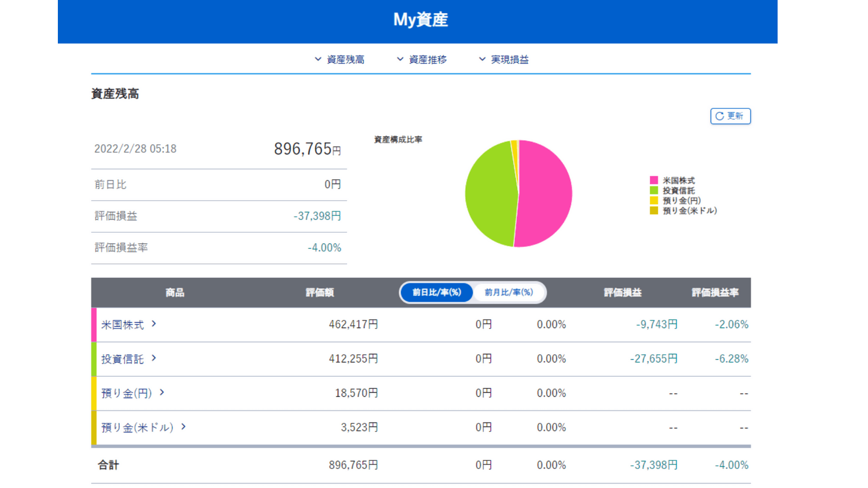Click the -37,398円 value in summary panel
The height and width of the screenshot is (488, 868).
pyautogui.click(x=317, y=216)
